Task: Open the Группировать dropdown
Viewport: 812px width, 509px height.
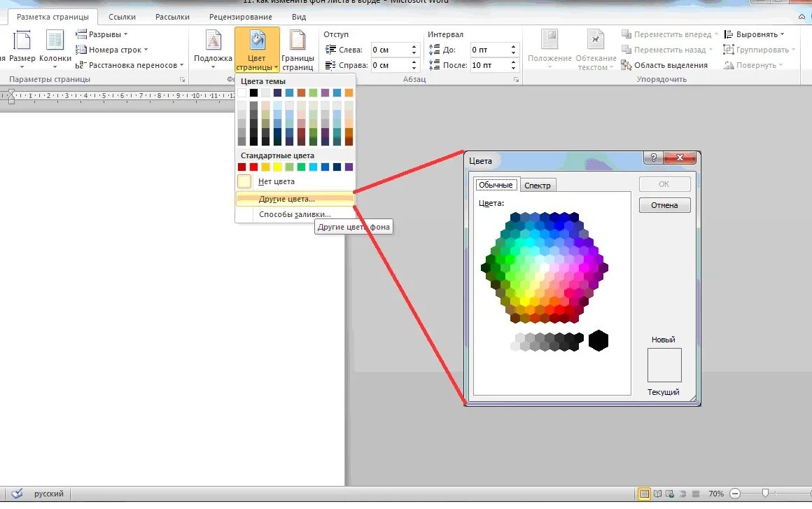Action: point(759,50)
